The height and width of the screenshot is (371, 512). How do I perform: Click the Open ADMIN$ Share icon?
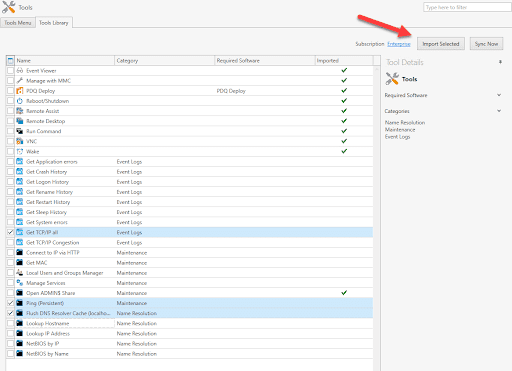(x=20, y=293)
